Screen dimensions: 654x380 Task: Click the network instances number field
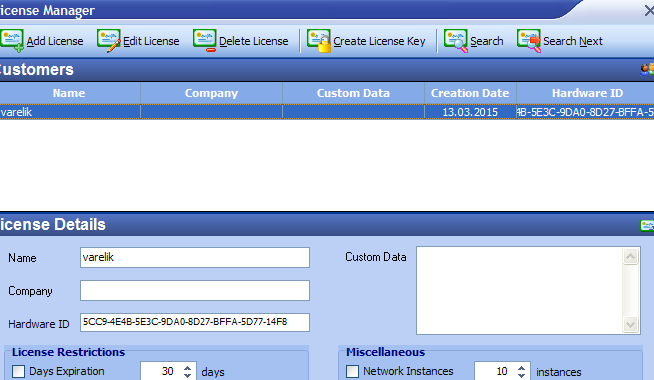pos(495,371)
